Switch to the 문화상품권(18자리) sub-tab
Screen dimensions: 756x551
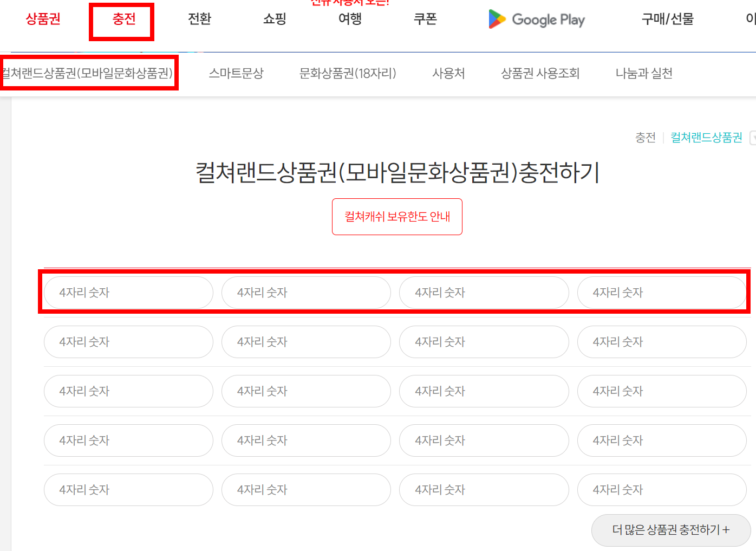coord(348,73)
